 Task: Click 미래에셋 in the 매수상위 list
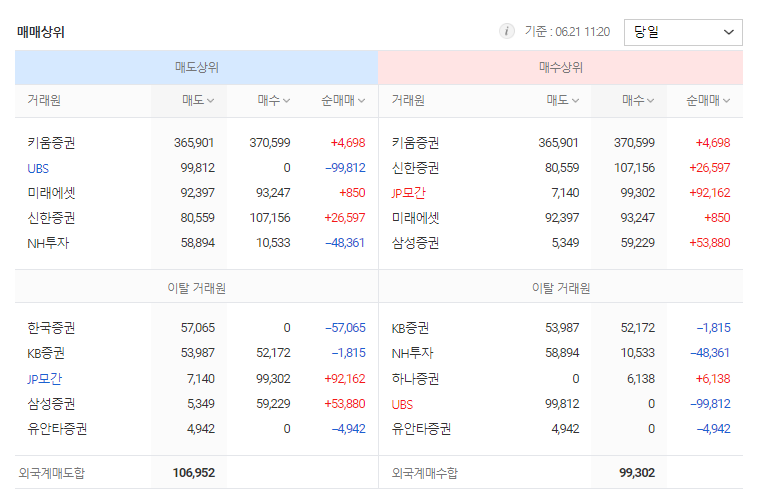pyautogui.click(x=415, y=218)
